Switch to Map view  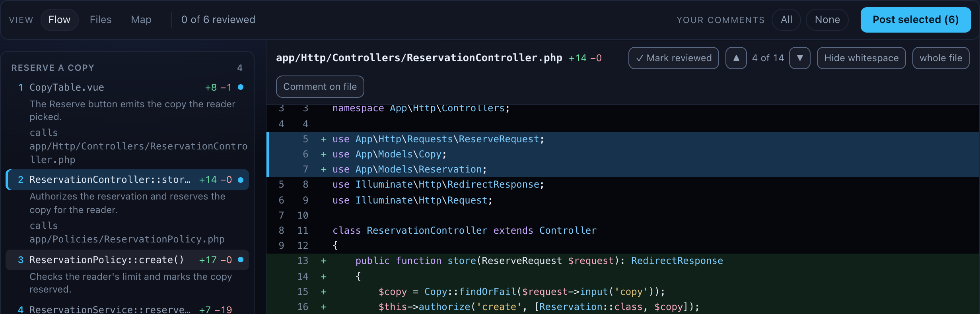(141, 20)
